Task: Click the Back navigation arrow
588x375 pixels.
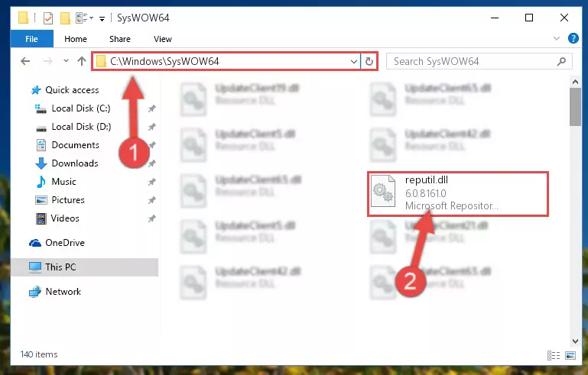Action: coord(25,61)
